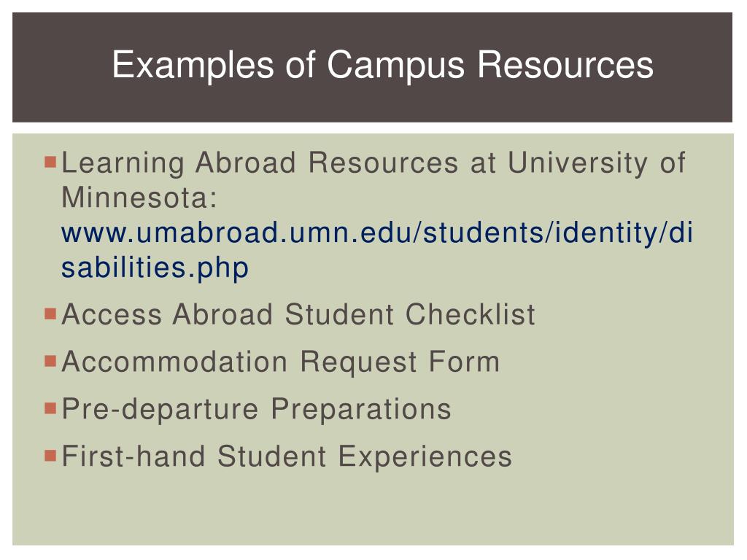Click the word Experiences in last bullet
747x560 pixels.
pyautogui.click(x=425, y=456)
